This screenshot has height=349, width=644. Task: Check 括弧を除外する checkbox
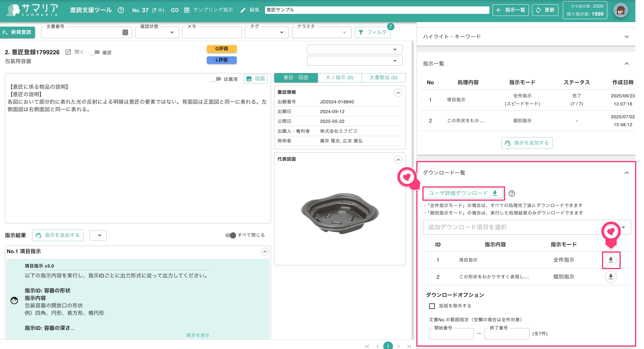pos(432,306)
